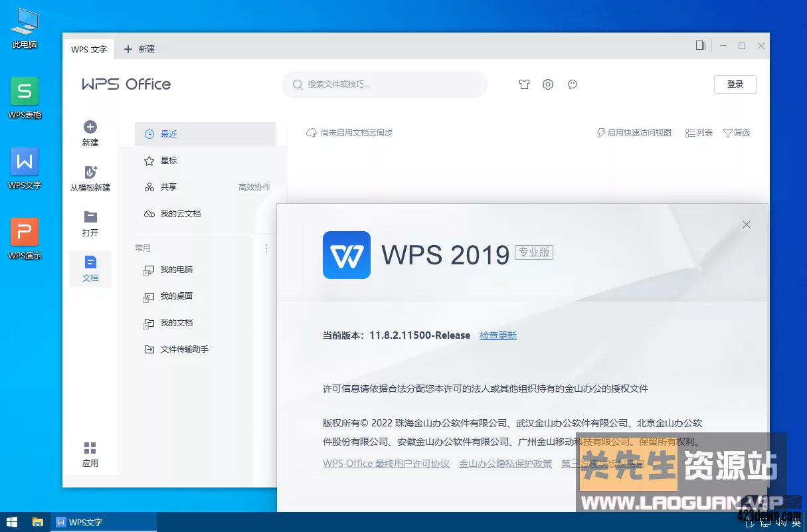Open a new tab with the 新建 tab button
This screenshot has width=807, height=532.
139,48
